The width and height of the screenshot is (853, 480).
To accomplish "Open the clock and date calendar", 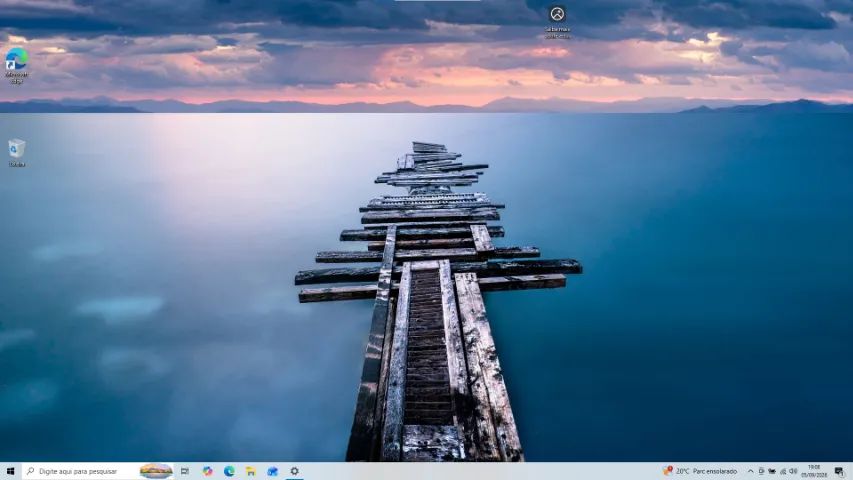I will 814,471.
